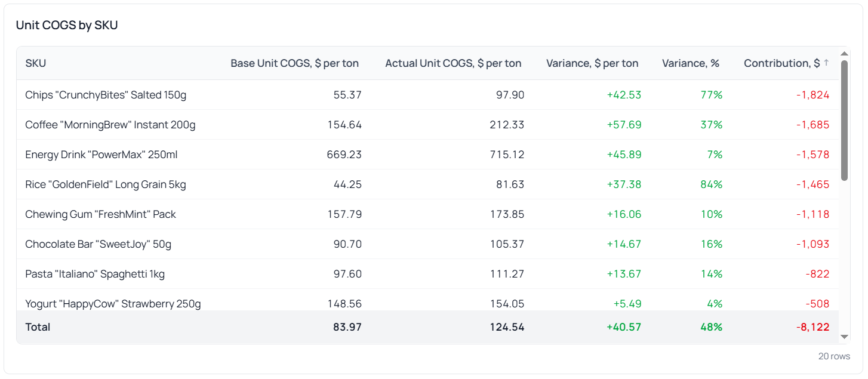
Task: Sort by the Variance, % header
Action: click(690, 63)
